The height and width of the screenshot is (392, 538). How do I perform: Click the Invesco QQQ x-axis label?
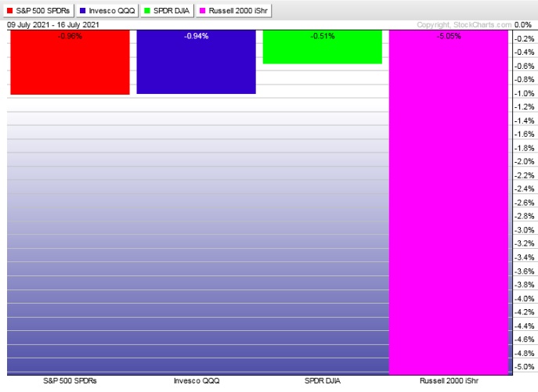[x=197, y=381]
